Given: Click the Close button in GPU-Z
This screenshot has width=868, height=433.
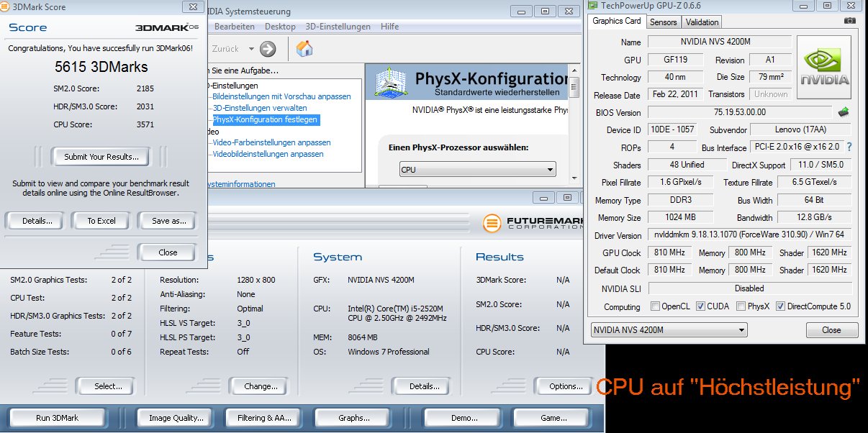Looking at the screenshot, I should pyautogui.click(x=831, y=330).
